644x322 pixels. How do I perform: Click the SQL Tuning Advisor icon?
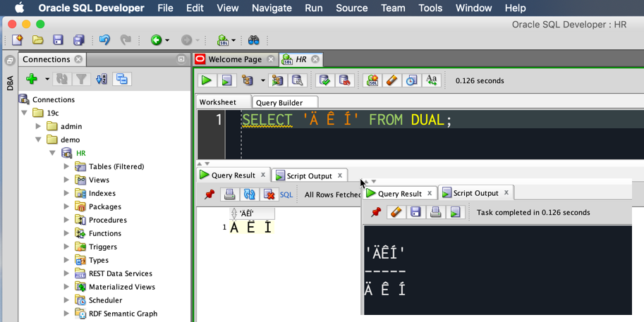[x=298, y=80]
